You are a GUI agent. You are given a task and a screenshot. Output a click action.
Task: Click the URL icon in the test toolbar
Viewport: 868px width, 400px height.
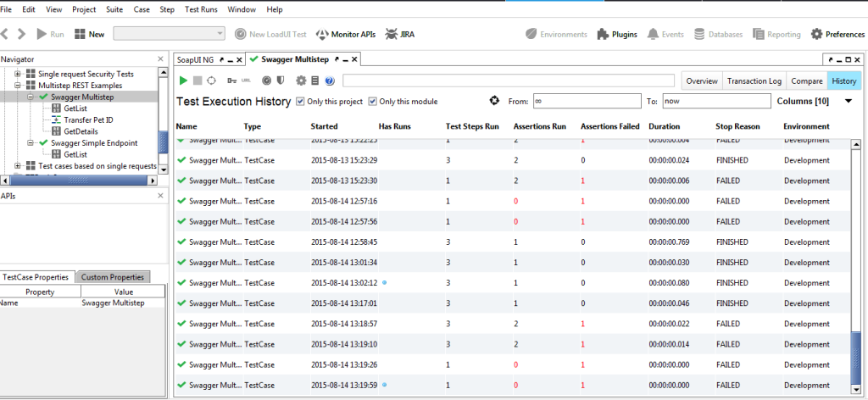pyautogui.click(x=246, y=81)
